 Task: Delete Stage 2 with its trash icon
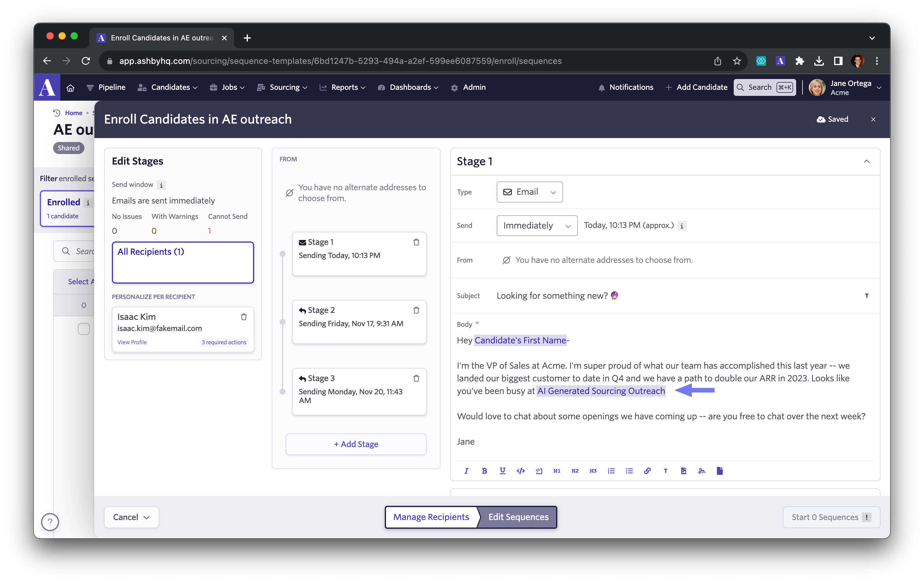[416, 310]
